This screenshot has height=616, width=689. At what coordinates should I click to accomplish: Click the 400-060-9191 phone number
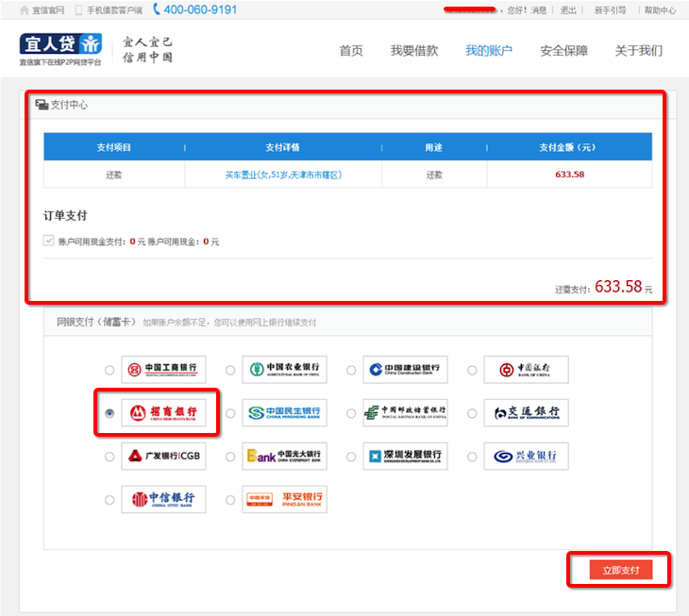tap(200, 9)
